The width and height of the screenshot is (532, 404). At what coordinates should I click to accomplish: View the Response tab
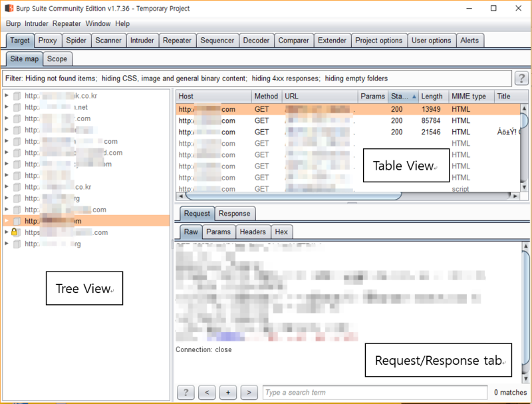click(x=235, y=214)
